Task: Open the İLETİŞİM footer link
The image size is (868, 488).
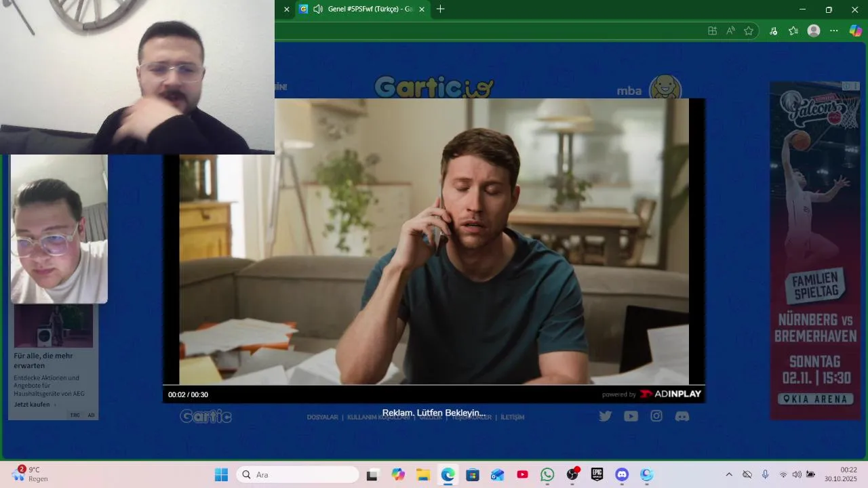Action: tap(513, 417)
